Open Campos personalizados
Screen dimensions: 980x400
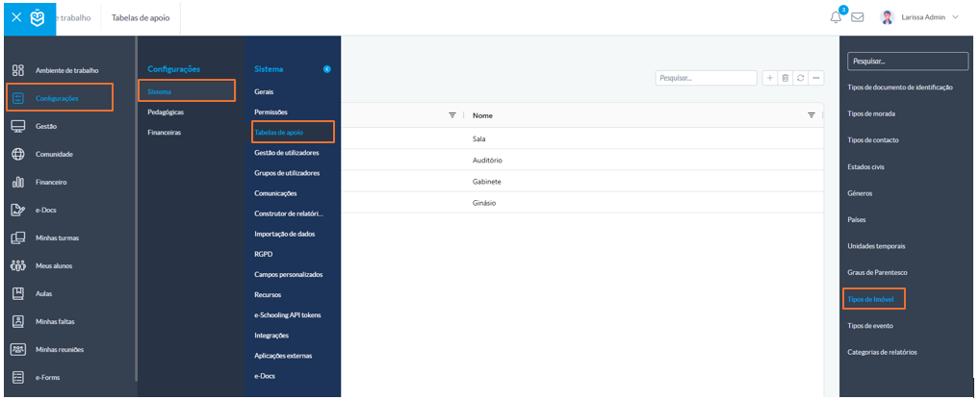coord(289,275)
